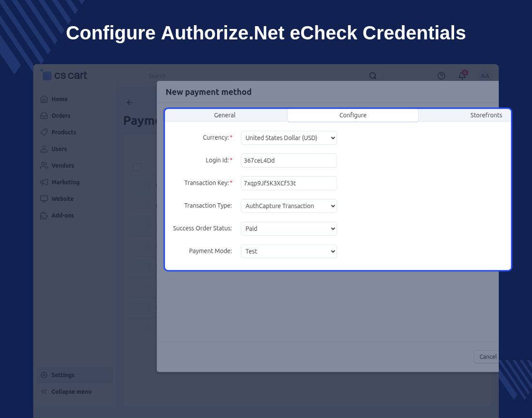The image size is (532, 418).
Task: Click the Payment Mode label
Action: pyautogui.click(x=210, y=251)
